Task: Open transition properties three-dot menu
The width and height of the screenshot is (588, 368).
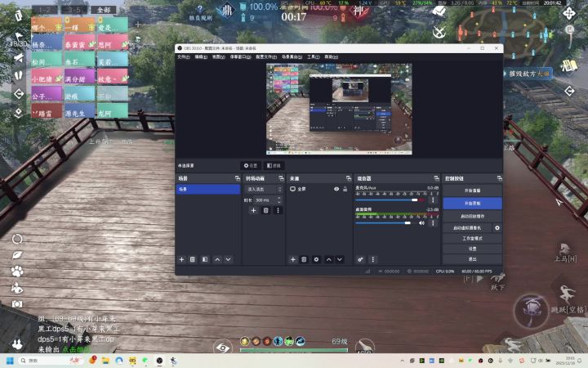Action: (278, 210)
